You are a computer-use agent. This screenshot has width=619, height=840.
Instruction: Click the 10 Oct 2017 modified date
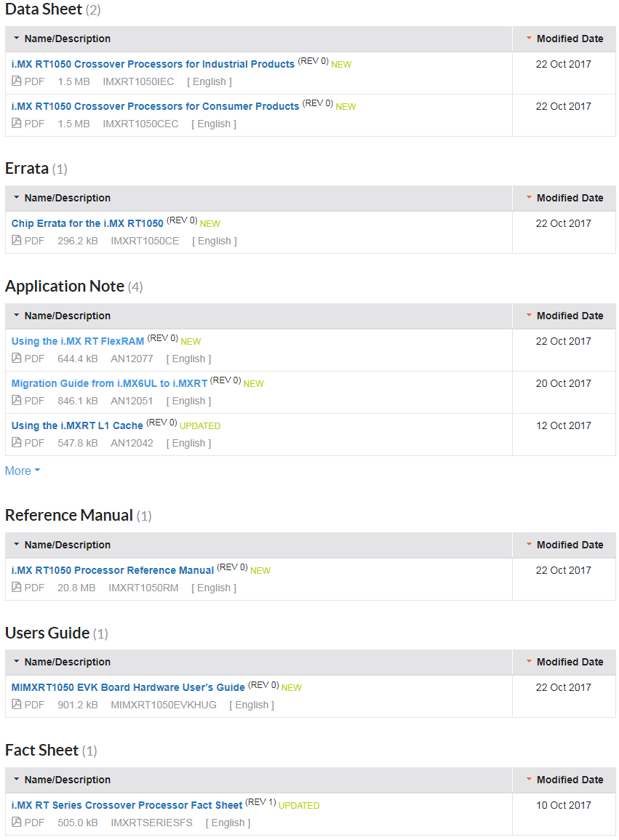563,805
